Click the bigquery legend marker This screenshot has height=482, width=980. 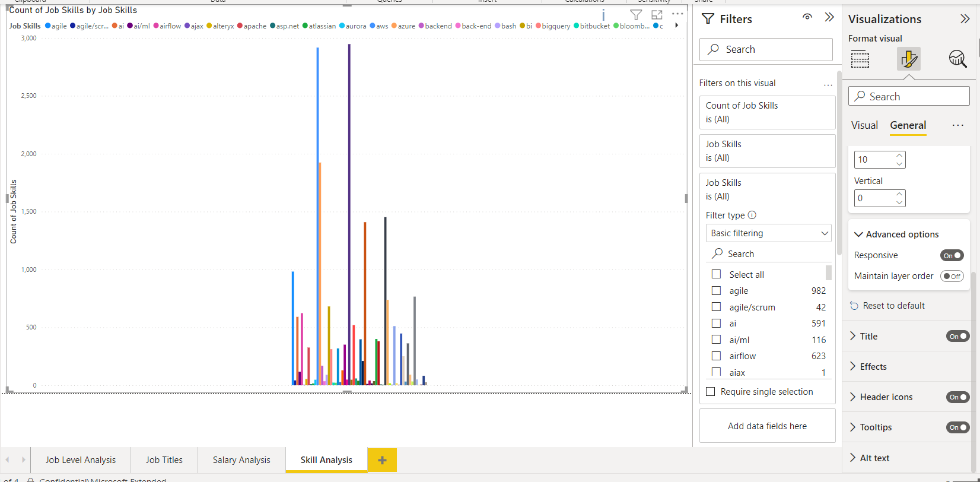coord(538,26)
